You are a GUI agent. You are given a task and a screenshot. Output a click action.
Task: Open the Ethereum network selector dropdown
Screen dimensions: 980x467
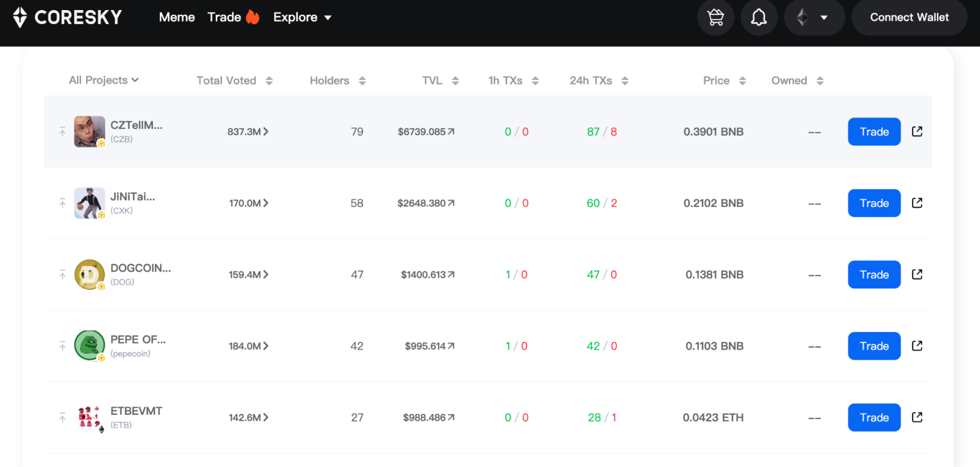tap(814, 18)
